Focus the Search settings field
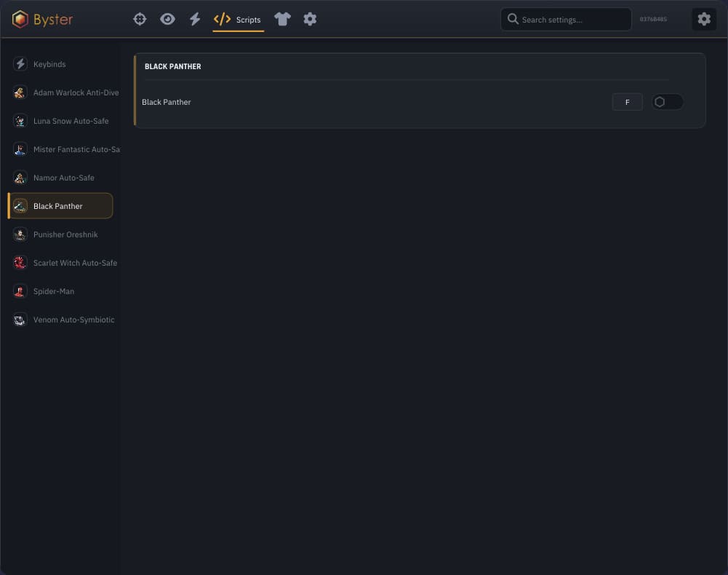Viewport: 728px width, 575px height. tap(566, 20)
